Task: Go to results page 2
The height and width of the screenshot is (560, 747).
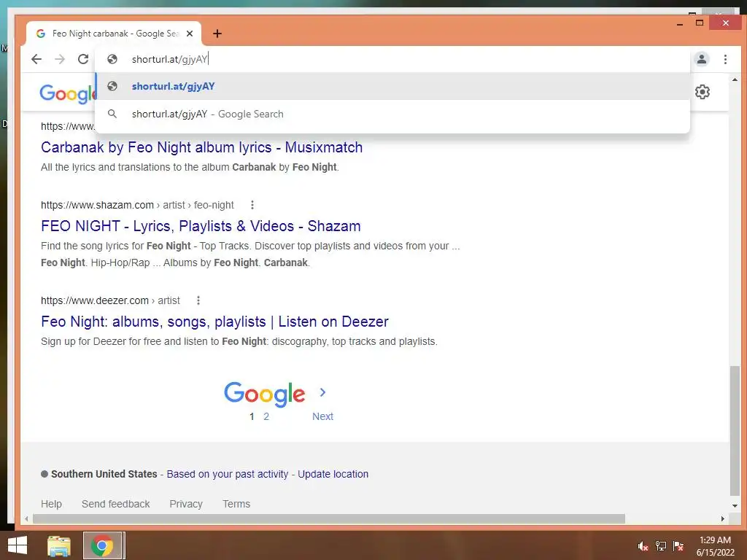Action: pos(266,416)
